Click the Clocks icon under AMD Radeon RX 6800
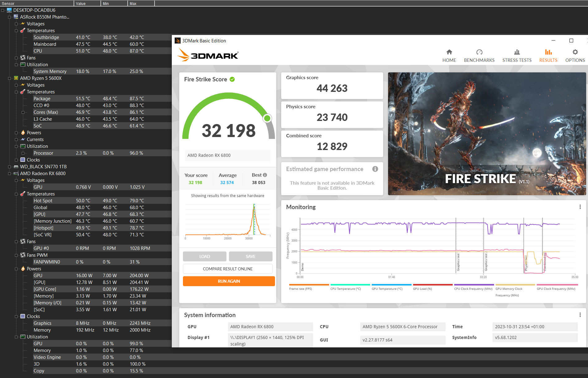 point(23,316)
